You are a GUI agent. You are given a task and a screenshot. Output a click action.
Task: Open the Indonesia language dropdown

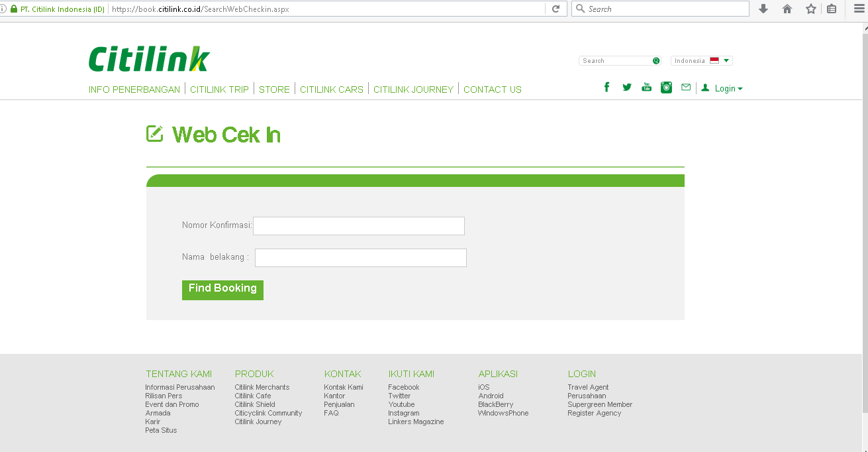pyautogui.click(x=702, y=60)
